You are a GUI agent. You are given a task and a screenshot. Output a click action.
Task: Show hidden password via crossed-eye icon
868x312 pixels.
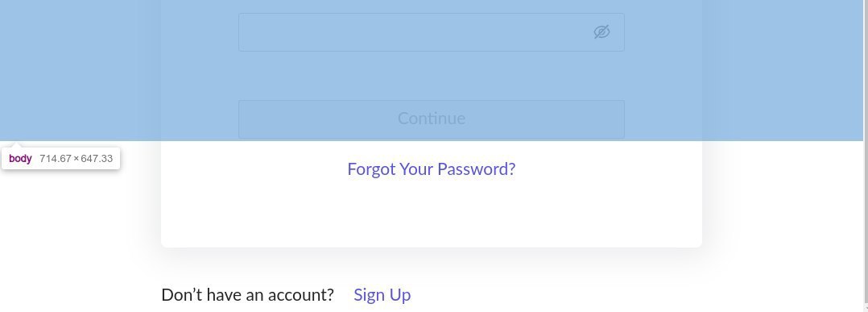point(601,32)
